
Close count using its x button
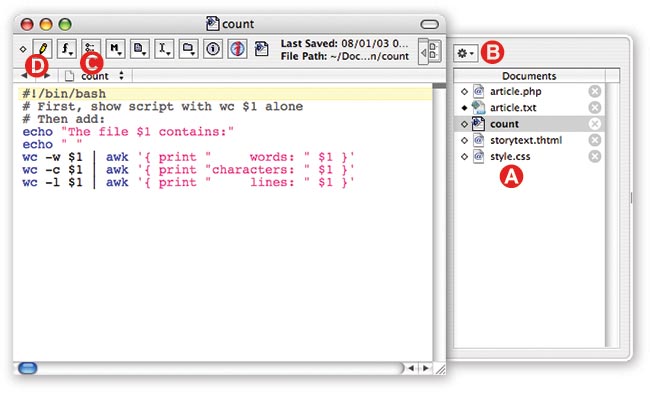tap(594, 124)
